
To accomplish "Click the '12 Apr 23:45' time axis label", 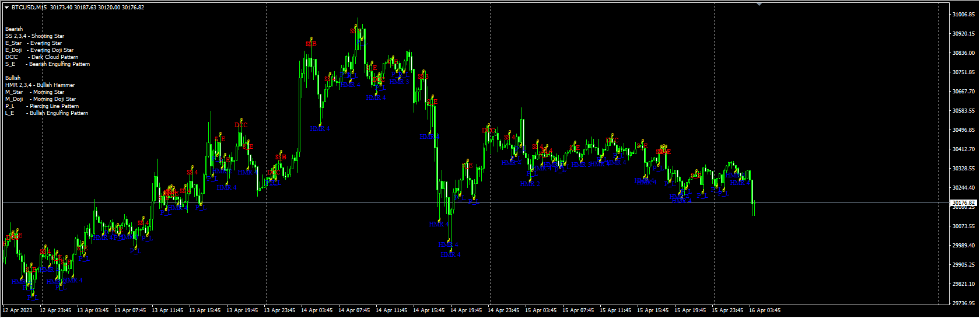I will [55, 310].
